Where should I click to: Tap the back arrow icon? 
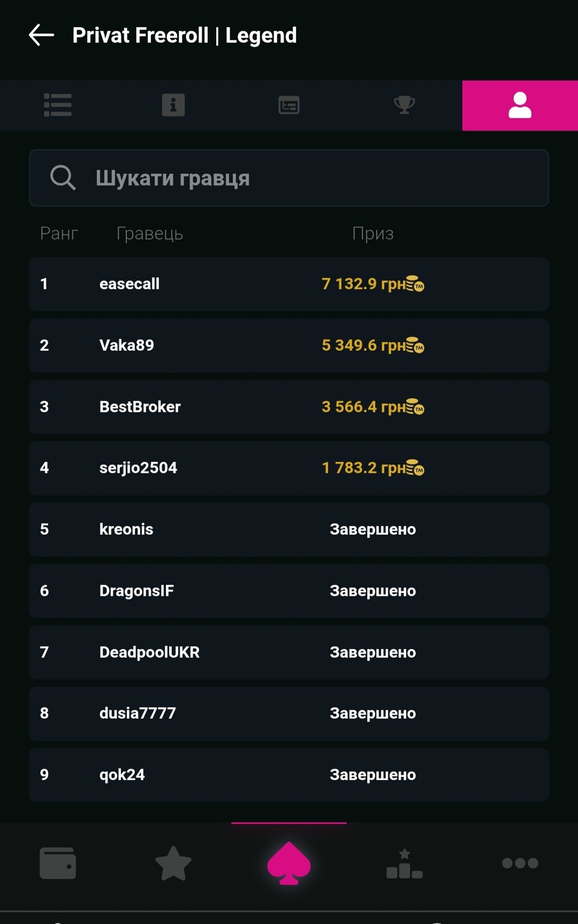coord(42,35)
